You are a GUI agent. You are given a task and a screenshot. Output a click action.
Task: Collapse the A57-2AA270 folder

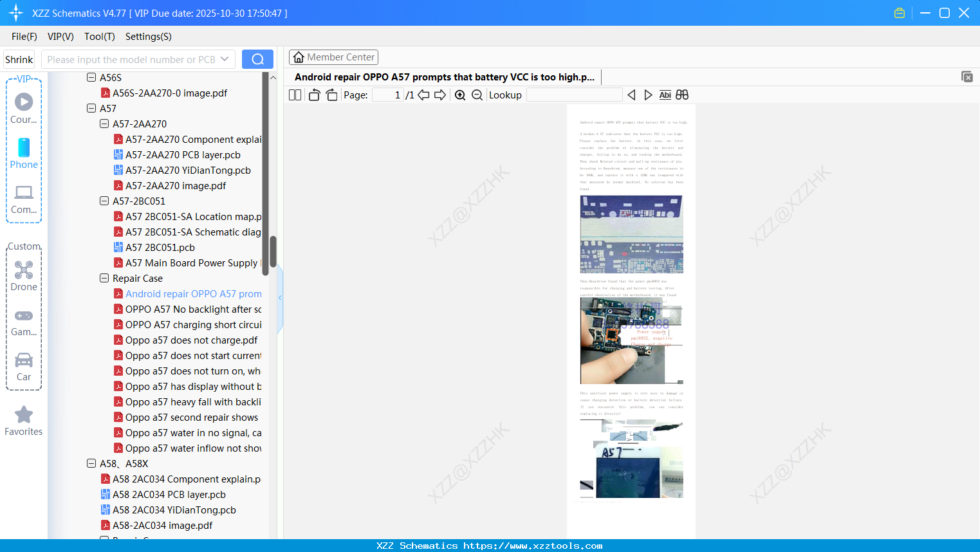104,124
